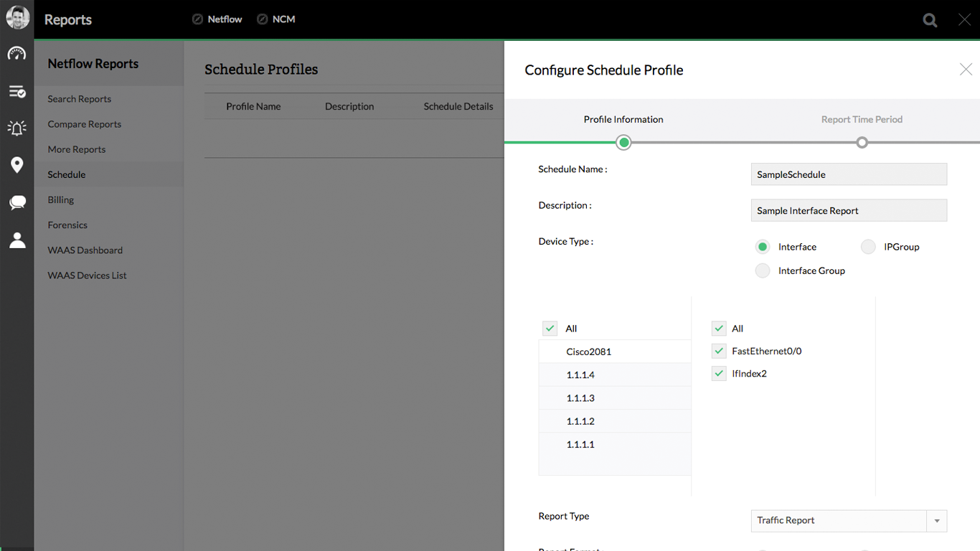Click the user admin person icon
This screenshot has height=551, width=980.
(17, 240)
